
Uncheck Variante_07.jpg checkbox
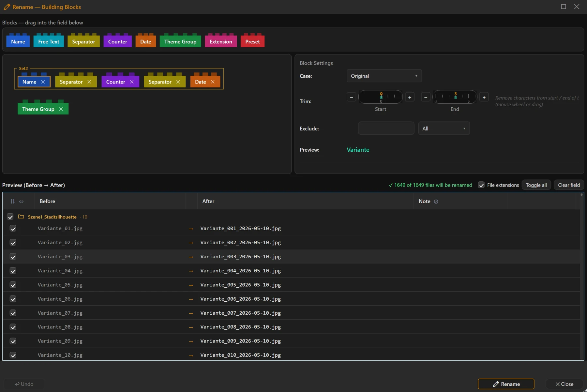coord(13,313)
